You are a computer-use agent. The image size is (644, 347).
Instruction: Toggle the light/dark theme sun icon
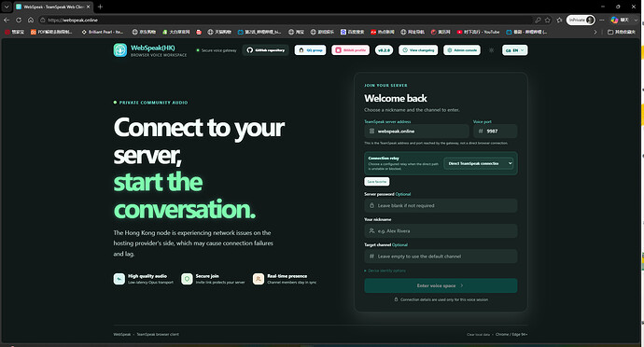(x=491, y=50)
